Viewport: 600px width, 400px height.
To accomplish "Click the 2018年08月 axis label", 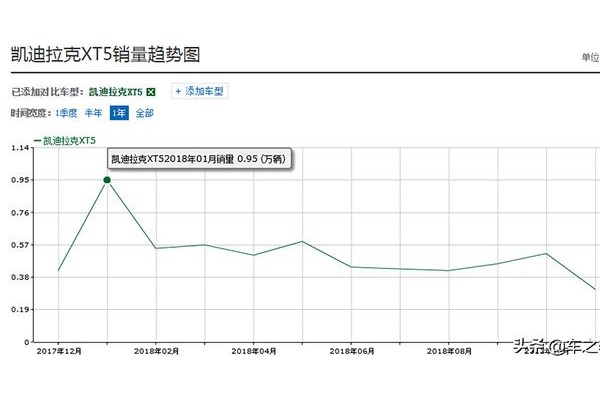I will 449,351.
